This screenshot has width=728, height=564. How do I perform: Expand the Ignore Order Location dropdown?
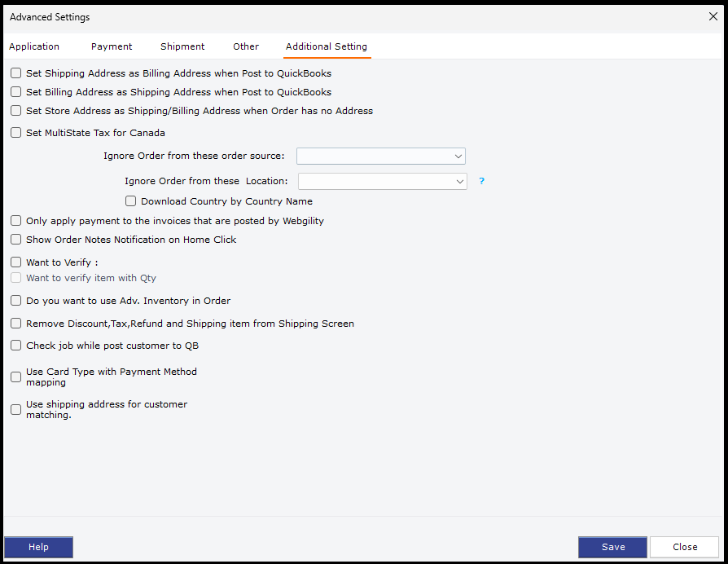coord(382,181)
